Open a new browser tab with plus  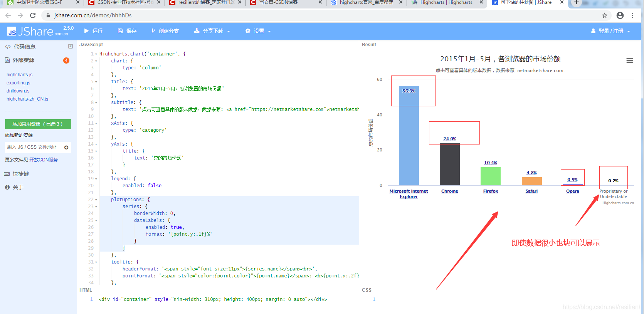[576, 3]
